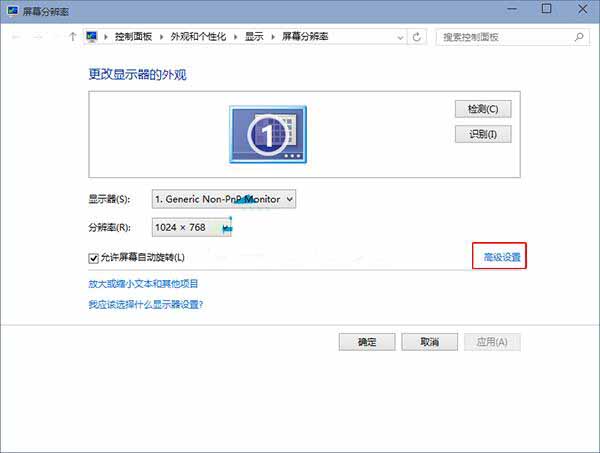The width and height of the screenshot is (600, 453).
Task: Confirm with 确定 button
Action: 367,342
